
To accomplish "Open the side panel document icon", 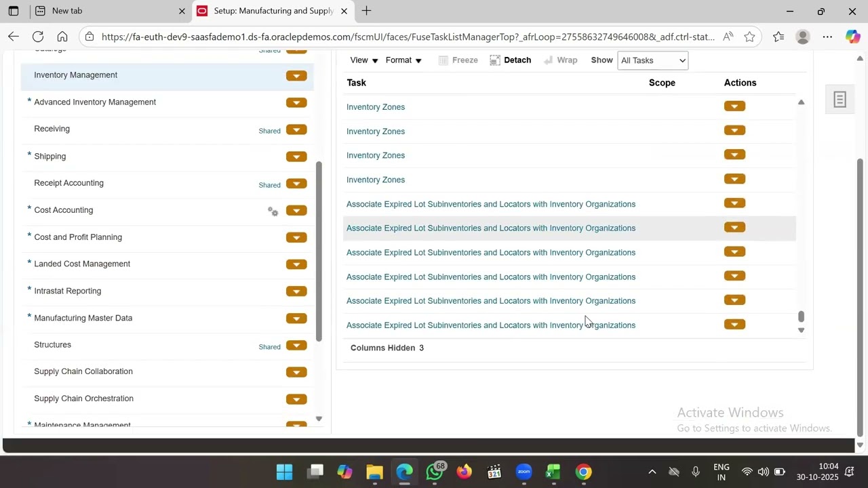I will (x=840, y=100).
